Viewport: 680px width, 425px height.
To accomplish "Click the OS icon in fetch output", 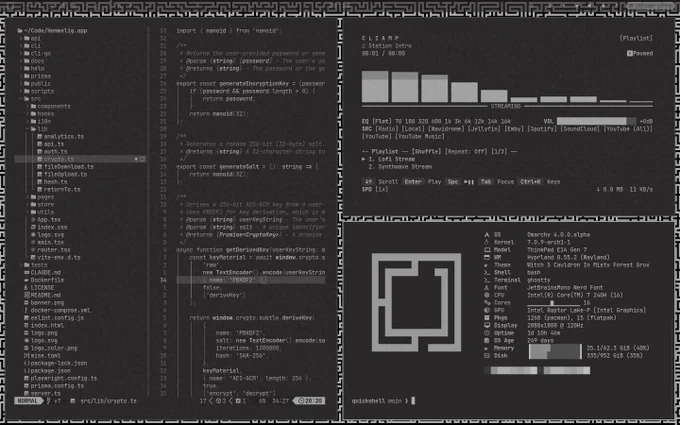I will click(x=487, y=235).
